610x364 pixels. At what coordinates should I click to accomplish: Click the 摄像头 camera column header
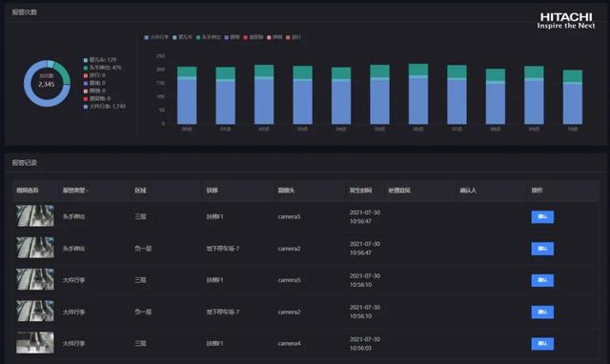pos(286,191)
